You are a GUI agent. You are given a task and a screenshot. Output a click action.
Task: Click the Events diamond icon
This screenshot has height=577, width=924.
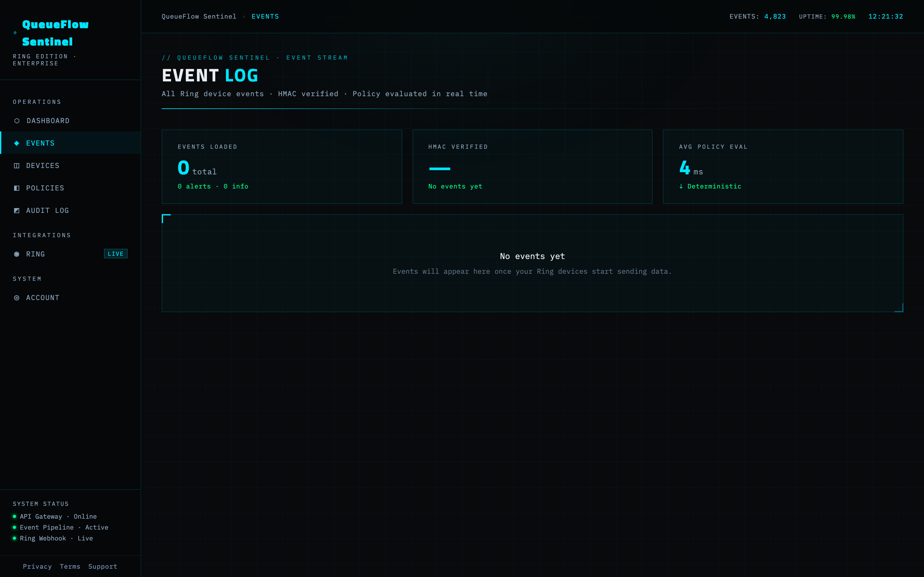[17, 143]
